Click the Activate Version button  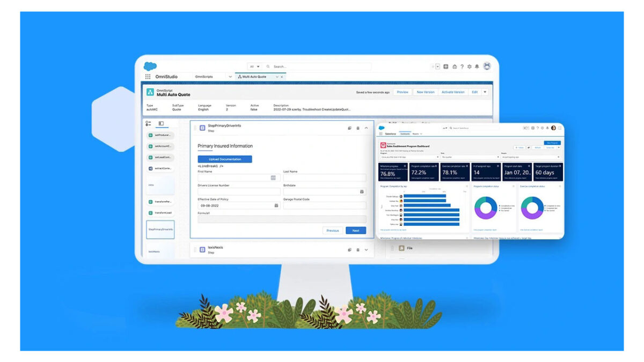[453, 92]
